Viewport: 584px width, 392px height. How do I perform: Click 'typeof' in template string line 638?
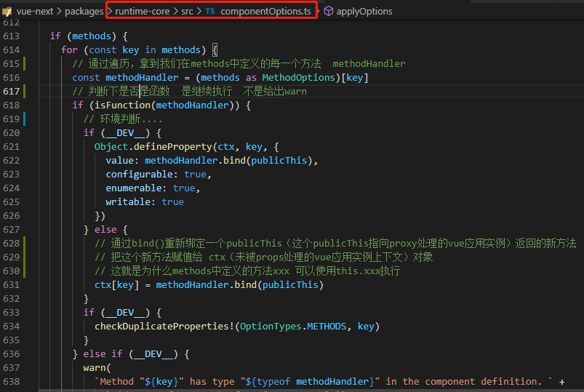pyautogui.click(x=273, y=382)
